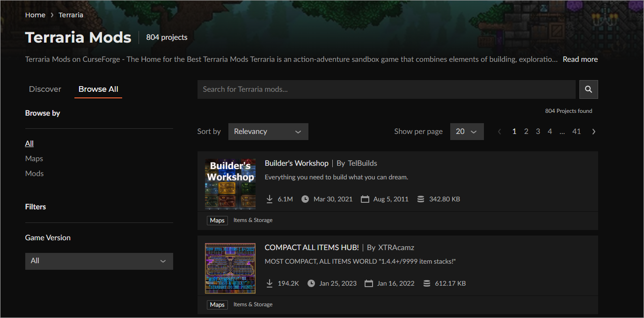Viewport: 644px width, 318px height.
Task: Click the 804 Projects found text
Action: [x=569, y=111]
